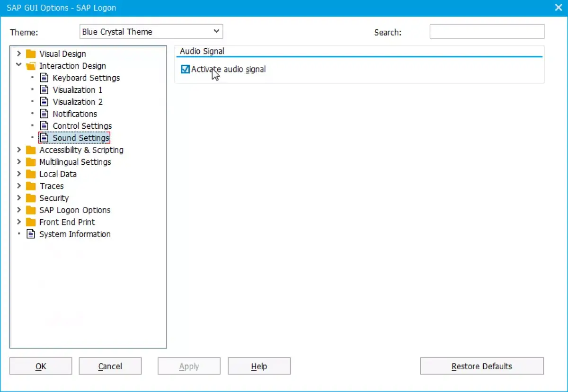Select Keyboard Settings label in tree
The width and height of the screenshot is (568, 392).
pos(86,78)
